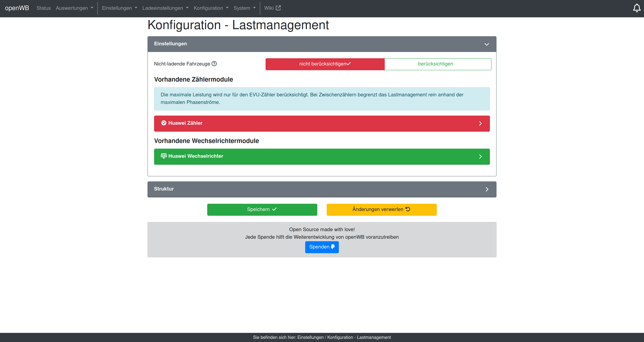Collapse the Einstellungen section chevron
This screenshot has width=644, height=342.
[x=486, y=44]
